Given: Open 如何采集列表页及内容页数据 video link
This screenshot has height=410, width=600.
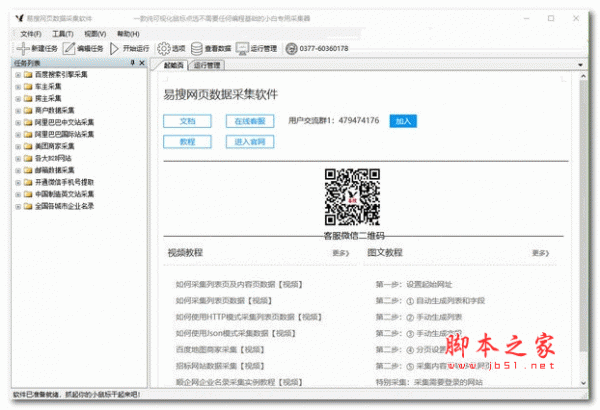Looking at the screenshot, I should click(240, 284).
